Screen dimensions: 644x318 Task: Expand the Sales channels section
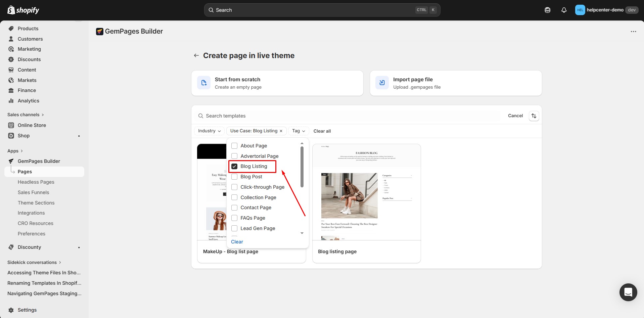[x=26, y=115]
